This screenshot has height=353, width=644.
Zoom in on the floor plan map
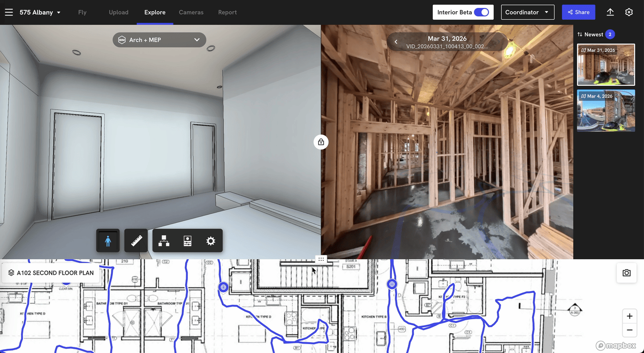pyautogui.click(x=629, y=316)
